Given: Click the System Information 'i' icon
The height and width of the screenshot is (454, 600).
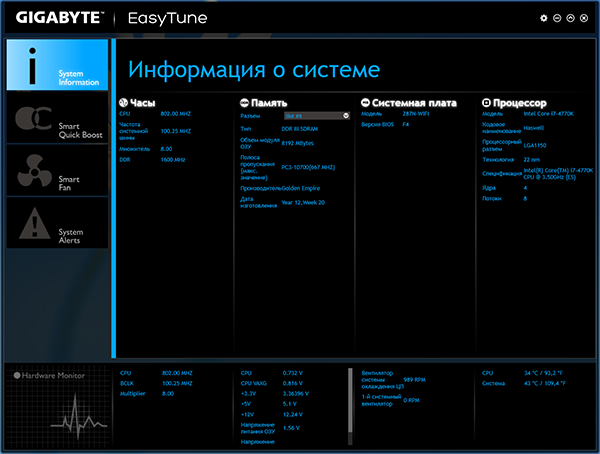Looking at the screenshot, I should [33, 65].
